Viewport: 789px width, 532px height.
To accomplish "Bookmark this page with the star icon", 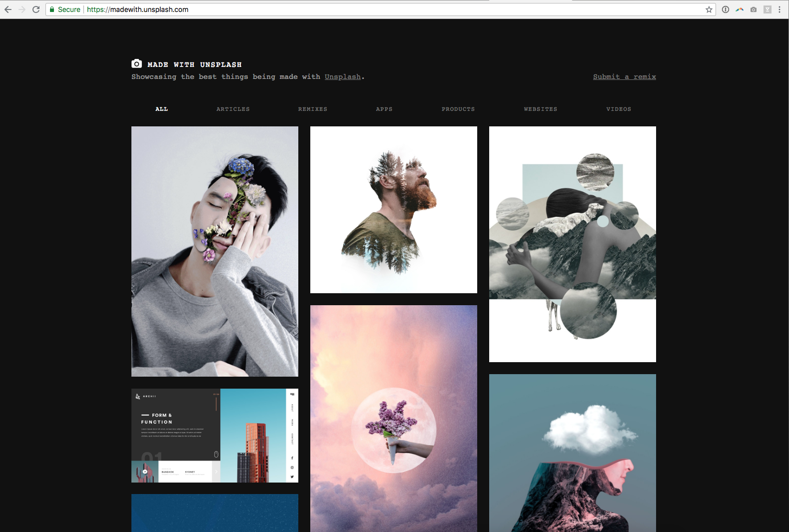I will pyautogui.click(x=709, y=9).
